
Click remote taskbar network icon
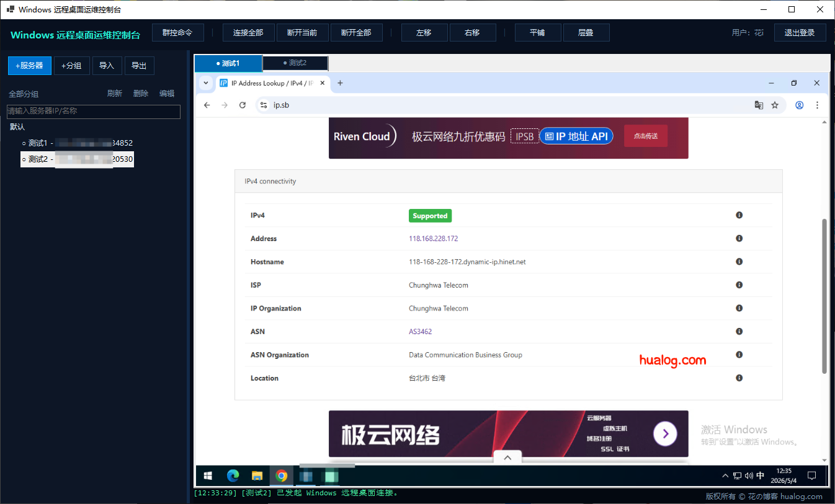737,475
